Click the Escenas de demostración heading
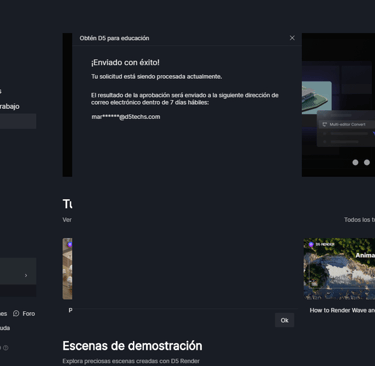The image size is (375, 366). (x=132, y=346)
